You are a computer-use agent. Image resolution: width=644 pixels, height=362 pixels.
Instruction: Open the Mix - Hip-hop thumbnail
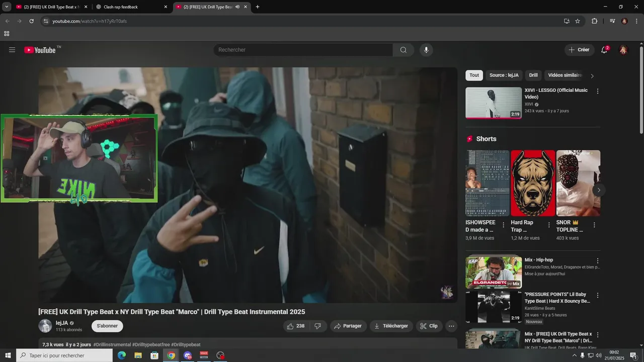[494, 272]
